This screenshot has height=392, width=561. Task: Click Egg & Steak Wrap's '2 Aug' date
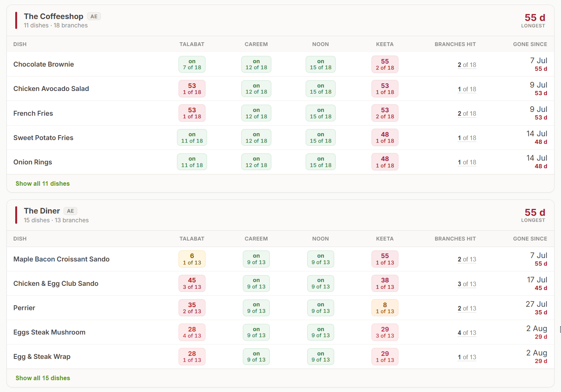(537, 353)
